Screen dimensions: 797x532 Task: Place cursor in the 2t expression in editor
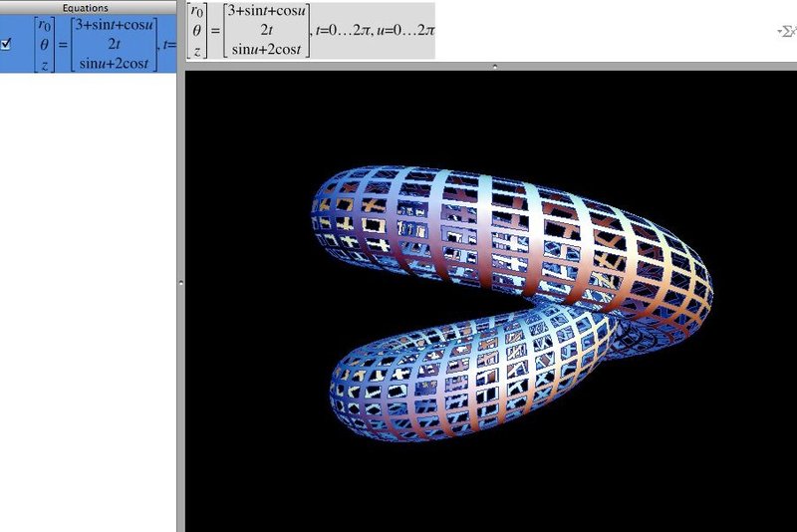265,30
